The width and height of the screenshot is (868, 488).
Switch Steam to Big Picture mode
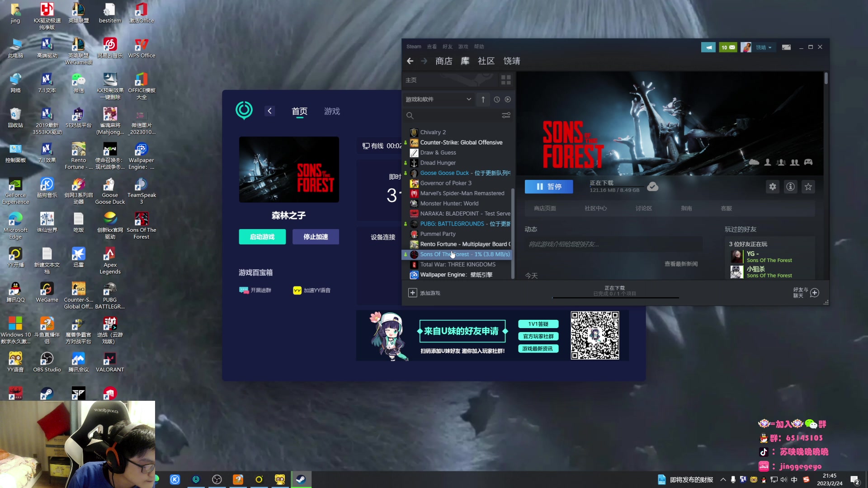(x=787, y=47)
